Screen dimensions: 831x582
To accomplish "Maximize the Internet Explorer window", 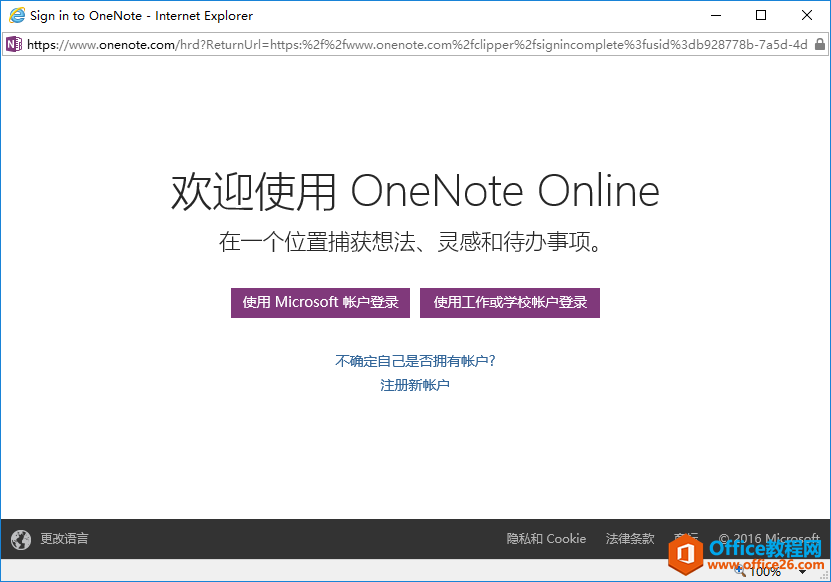I will click(x=763, y=15).
